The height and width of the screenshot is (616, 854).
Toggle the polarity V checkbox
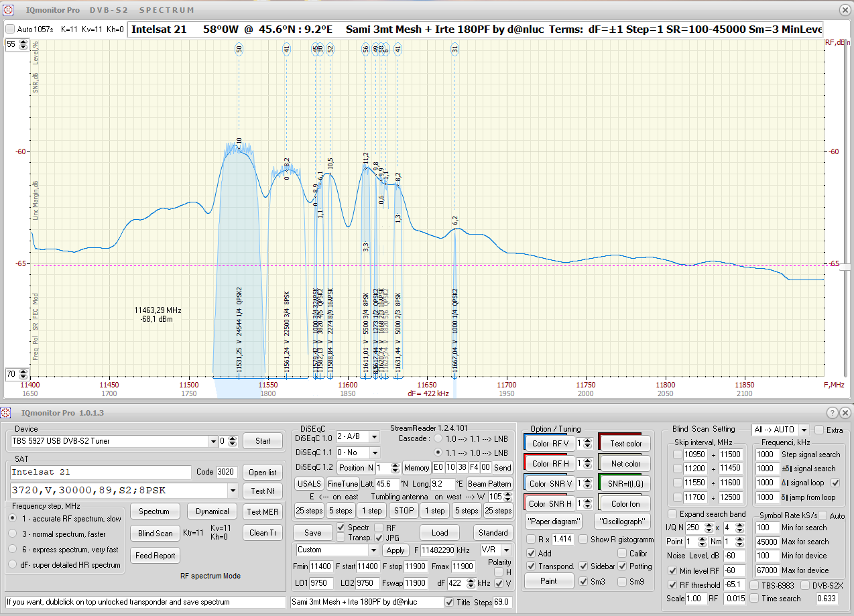point(498,583)
